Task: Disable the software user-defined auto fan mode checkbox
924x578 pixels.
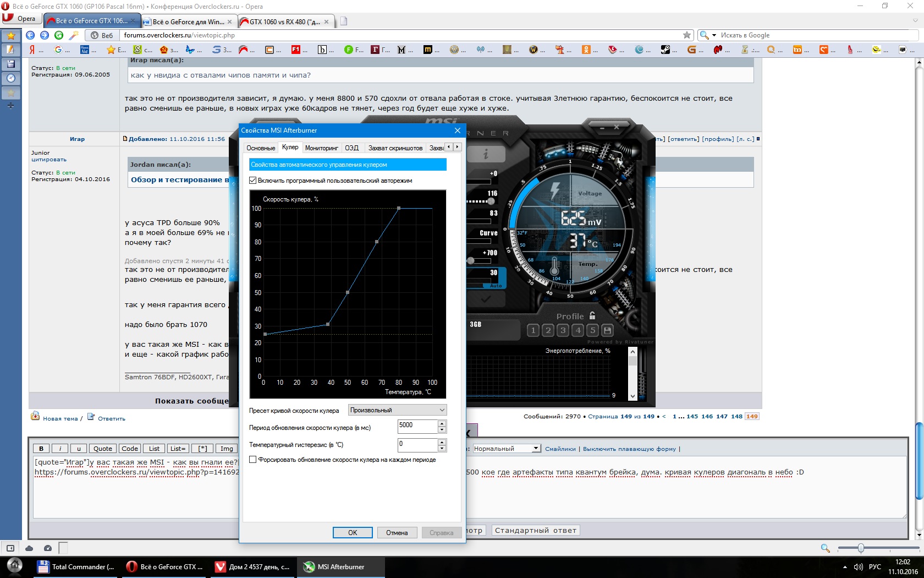Action: [x=253, y=181]
